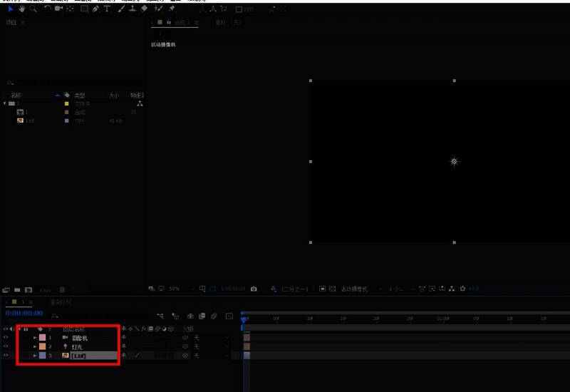
Task: Click the orange label color of light layer
Action: [x=43, y=346]
